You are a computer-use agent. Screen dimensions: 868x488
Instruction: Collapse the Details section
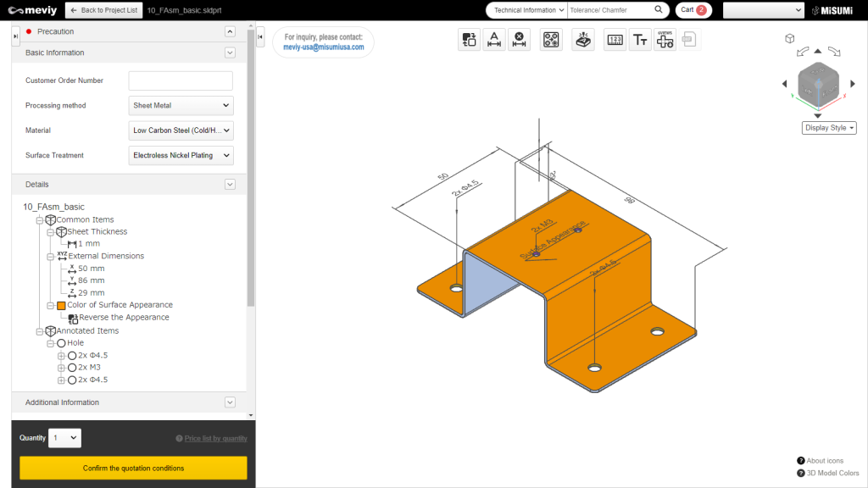(229, 184)
